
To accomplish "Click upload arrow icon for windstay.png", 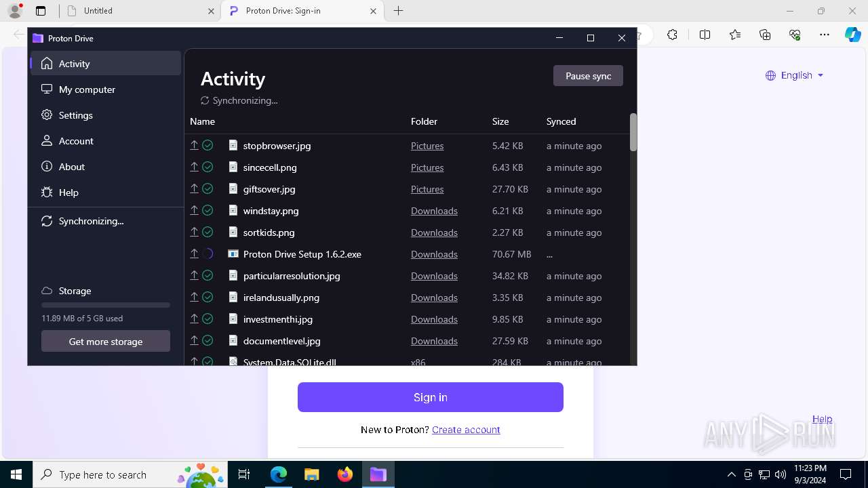I will point(194,210).
